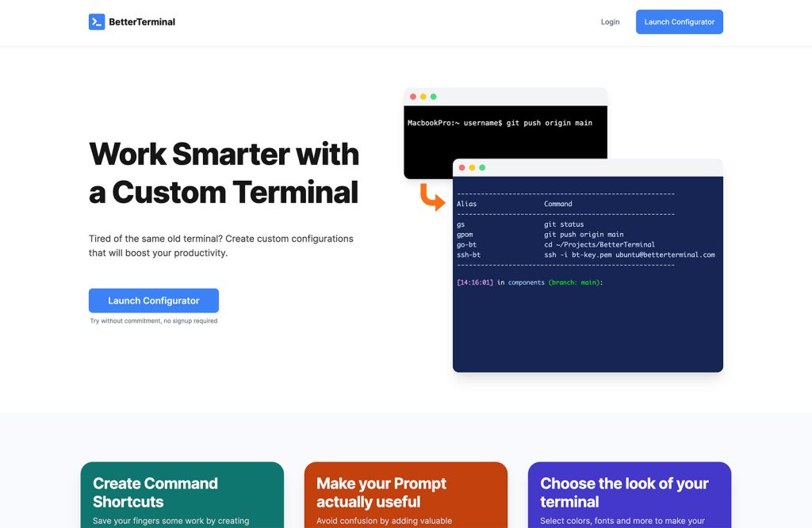
Task: Click the hero Launch Configurator button
Action: 154,300
